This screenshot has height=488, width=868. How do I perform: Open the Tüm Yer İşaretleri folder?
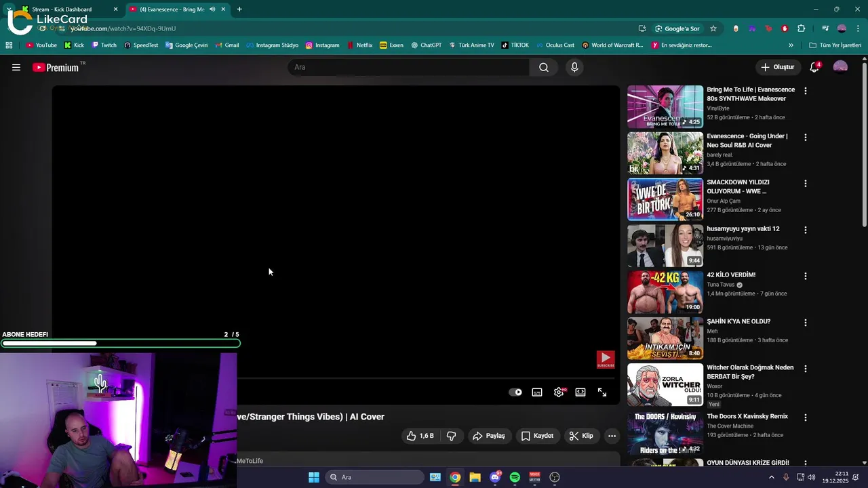pos(835,45)
